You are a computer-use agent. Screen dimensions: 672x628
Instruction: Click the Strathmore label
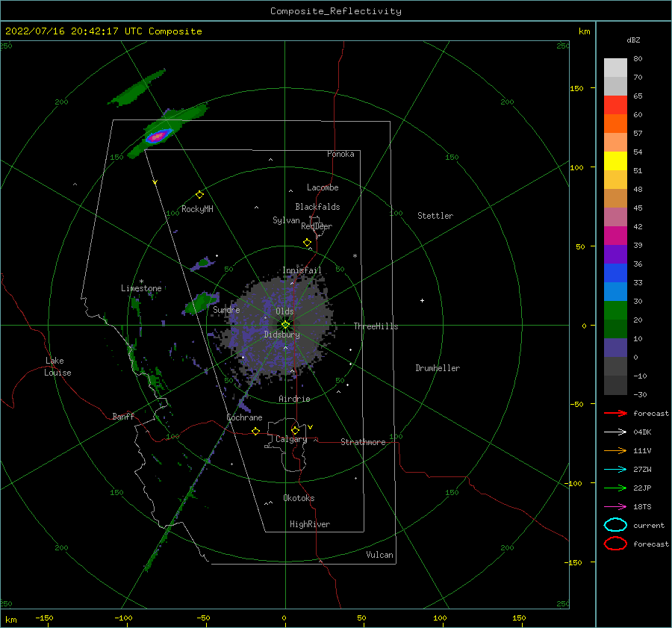(363, 442)
